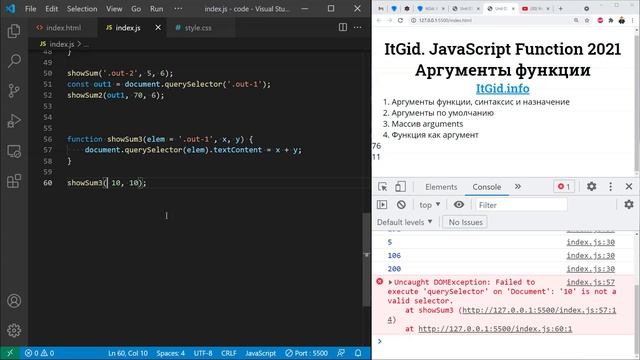Open Accounts menu in activity bar

click(14, 301)
